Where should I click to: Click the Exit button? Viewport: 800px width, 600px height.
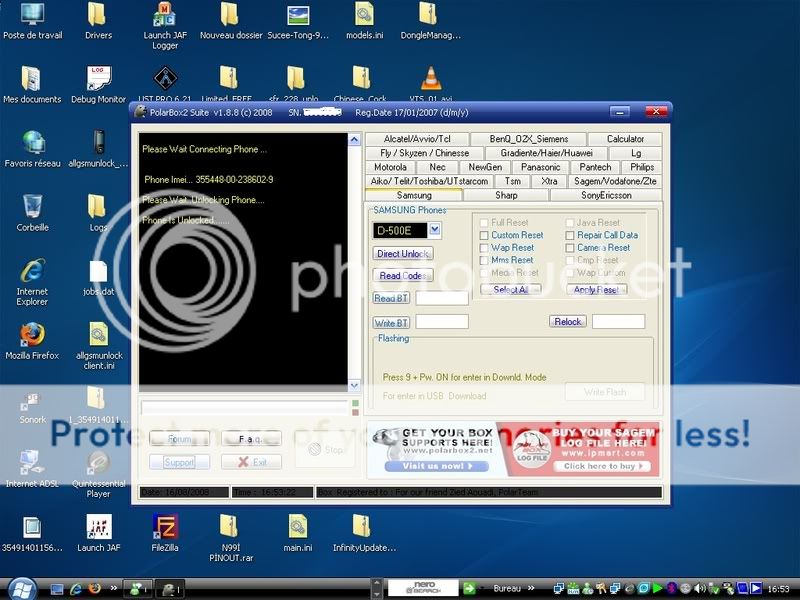(251, 462)
